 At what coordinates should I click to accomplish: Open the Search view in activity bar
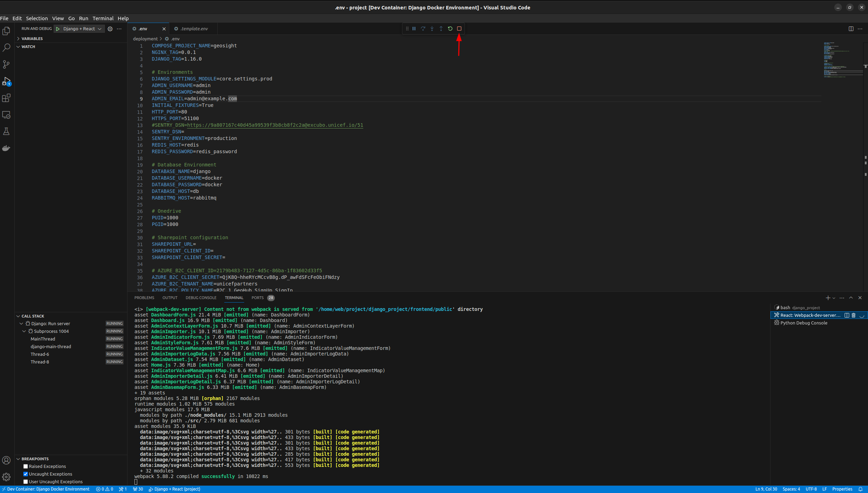(6, 48)
